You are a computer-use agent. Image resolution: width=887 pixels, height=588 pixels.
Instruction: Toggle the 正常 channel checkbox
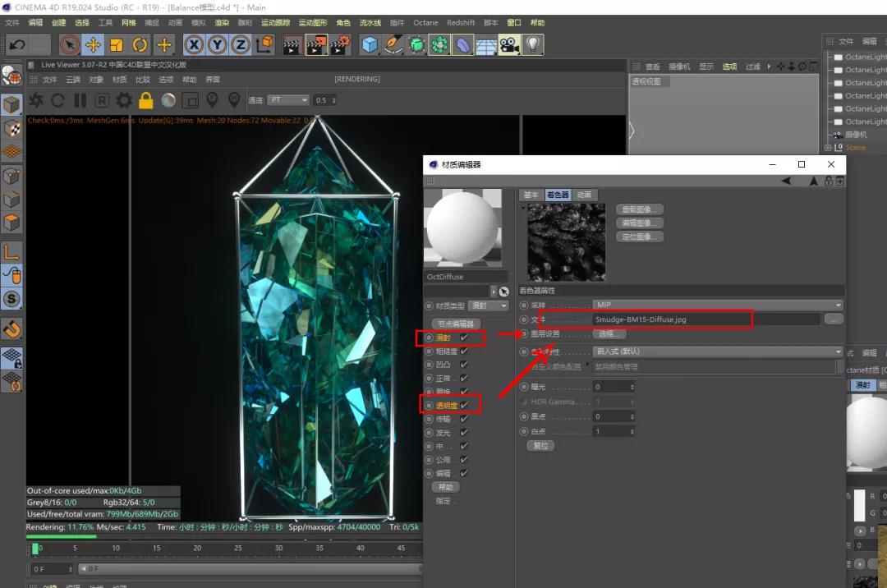coord(464,379)
